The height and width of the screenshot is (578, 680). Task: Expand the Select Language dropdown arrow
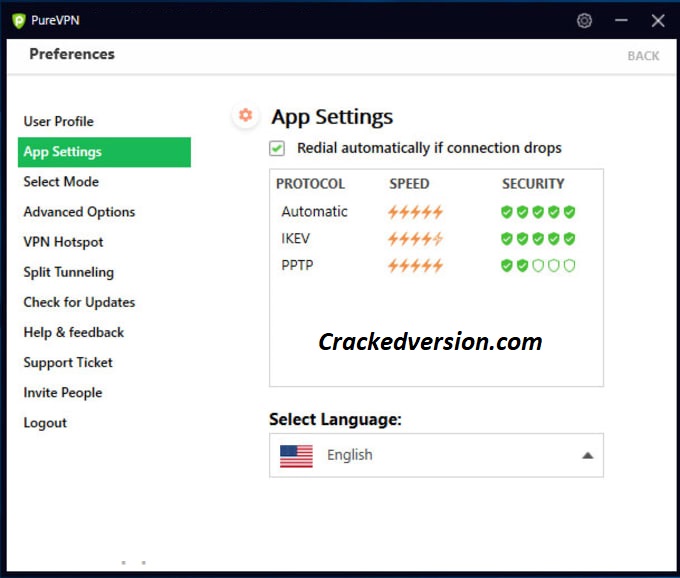(x=588, y=455)
